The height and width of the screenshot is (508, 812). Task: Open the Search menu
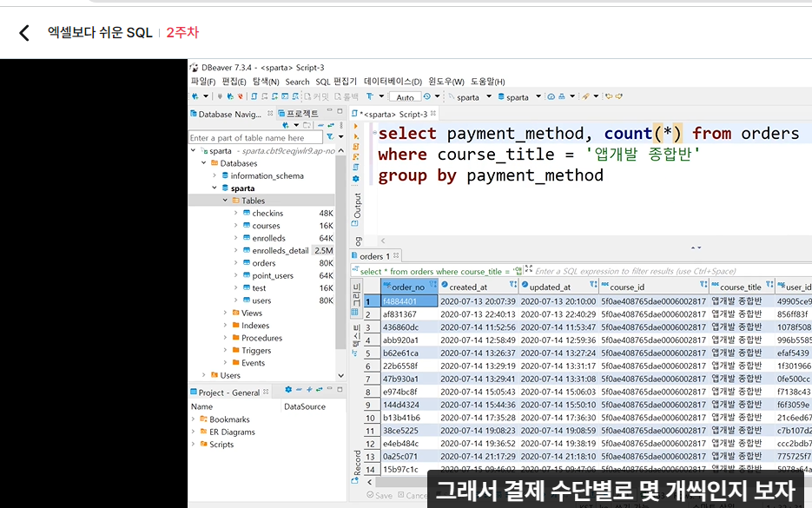297,82
